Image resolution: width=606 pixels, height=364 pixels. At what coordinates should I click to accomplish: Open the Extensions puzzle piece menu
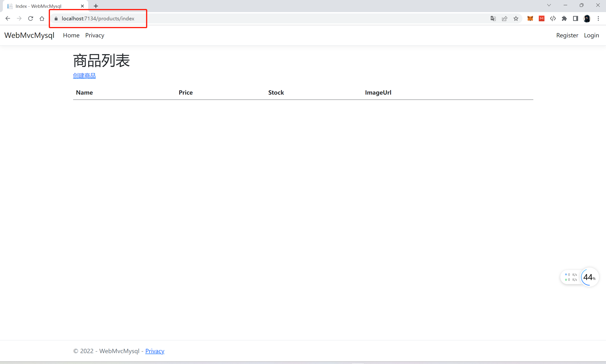[564, 18]
